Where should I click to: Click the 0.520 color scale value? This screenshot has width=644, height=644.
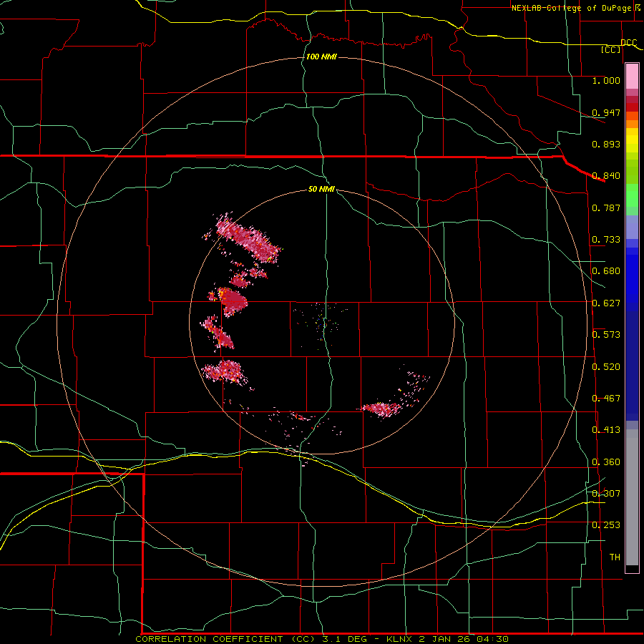coord(606,367)
